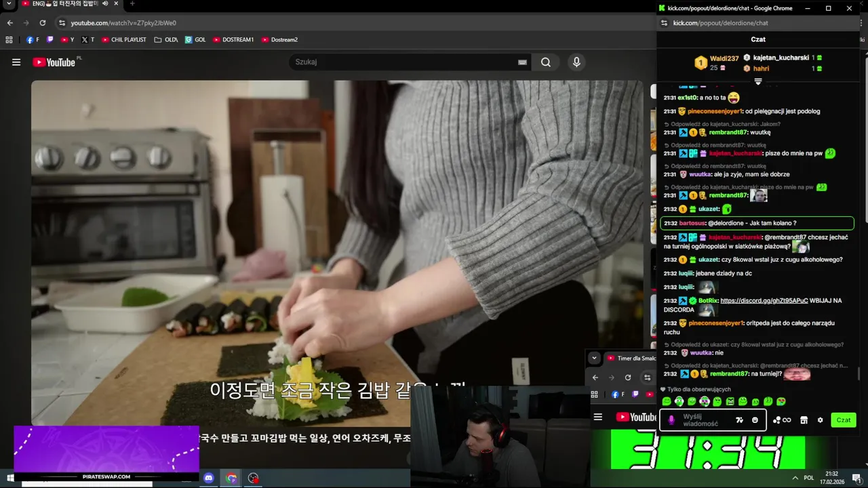Open kajetan_kucharski leaderboard entry
The image size is (868, 488).
coord(783,58)
